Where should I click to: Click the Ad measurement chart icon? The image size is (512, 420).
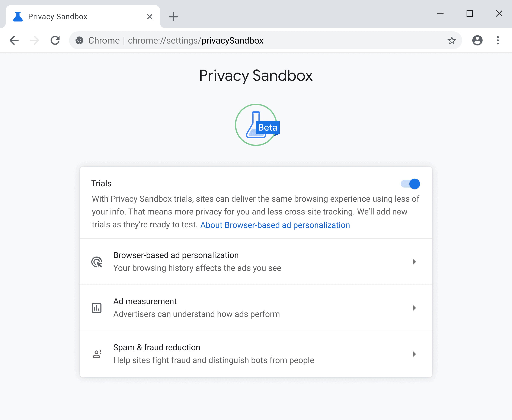pyautogui.click(x=97, y=308)
